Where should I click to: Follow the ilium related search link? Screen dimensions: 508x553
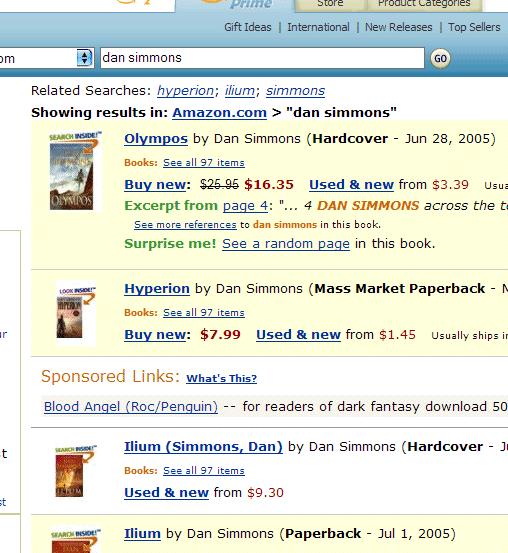[240, 91]
